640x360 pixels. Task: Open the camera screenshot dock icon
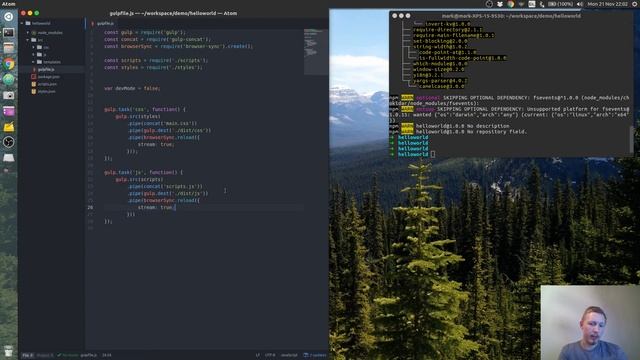click(x=9, y=95)
